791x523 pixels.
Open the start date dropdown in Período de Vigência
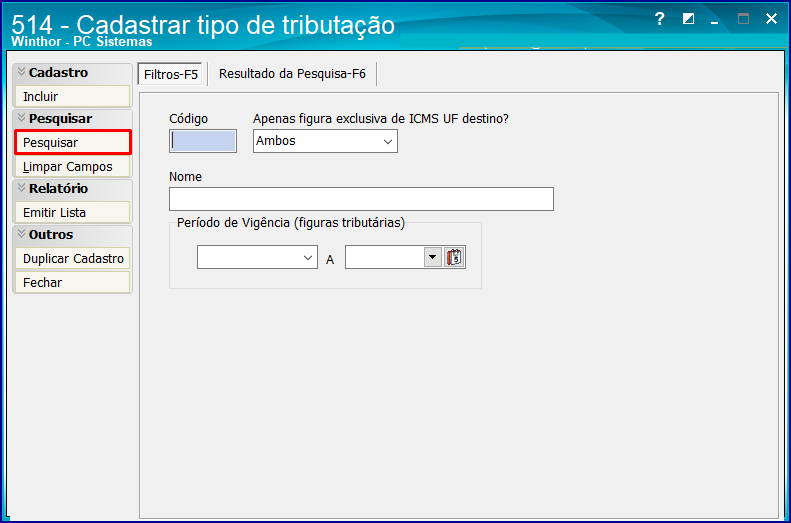pos(308,257)
